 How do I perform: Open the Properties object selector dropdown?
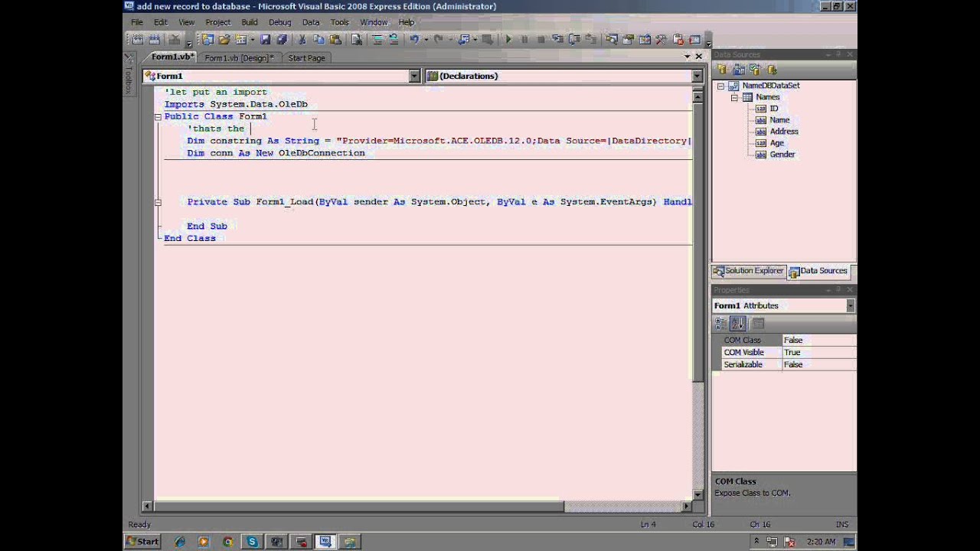pyautogui.click(x=851, y=305)
